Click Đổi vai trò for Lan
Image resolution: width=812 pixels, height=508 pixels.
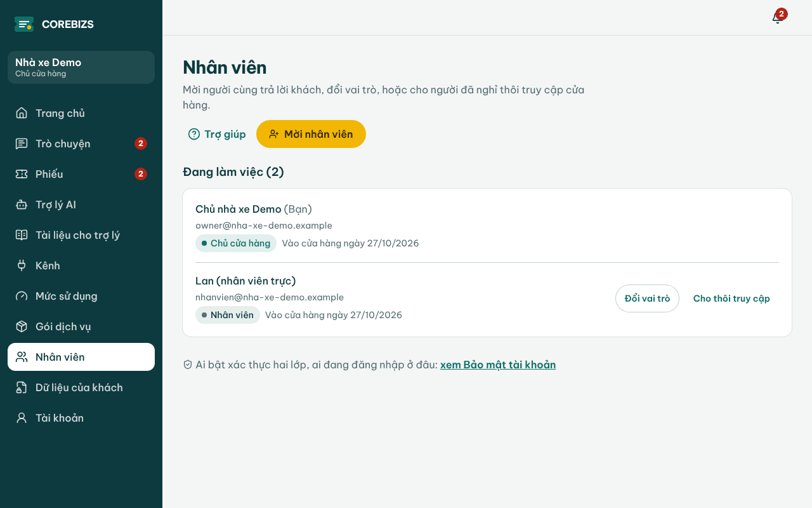[x=647, y=298]
